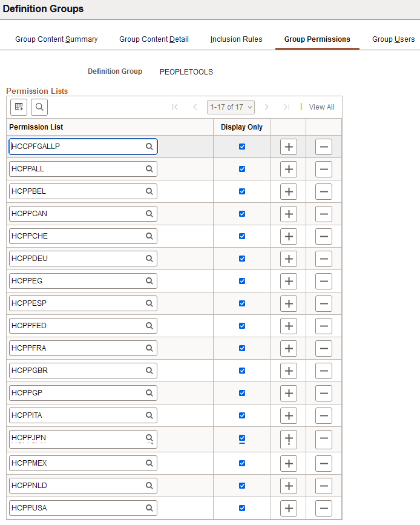Open the lookup for HCPPJPN
The width and height of the screenshot is (420, 525).
(x=149, y=438)
